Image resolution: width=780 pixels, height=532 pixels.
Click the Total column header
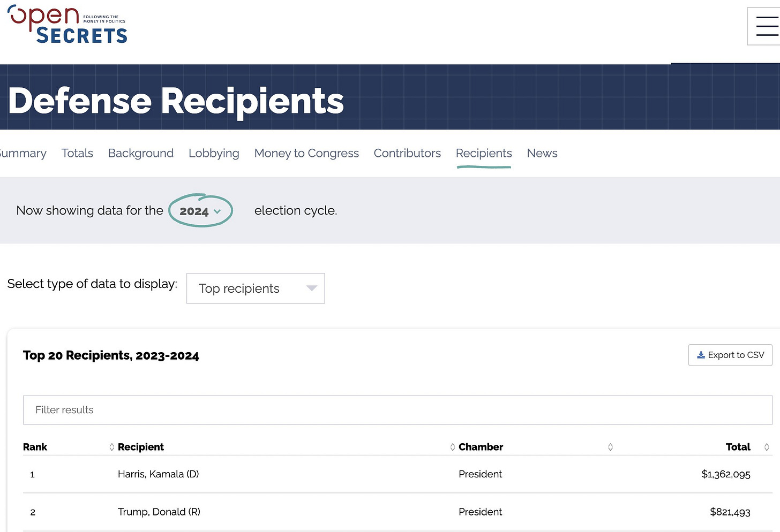(738, 447)
